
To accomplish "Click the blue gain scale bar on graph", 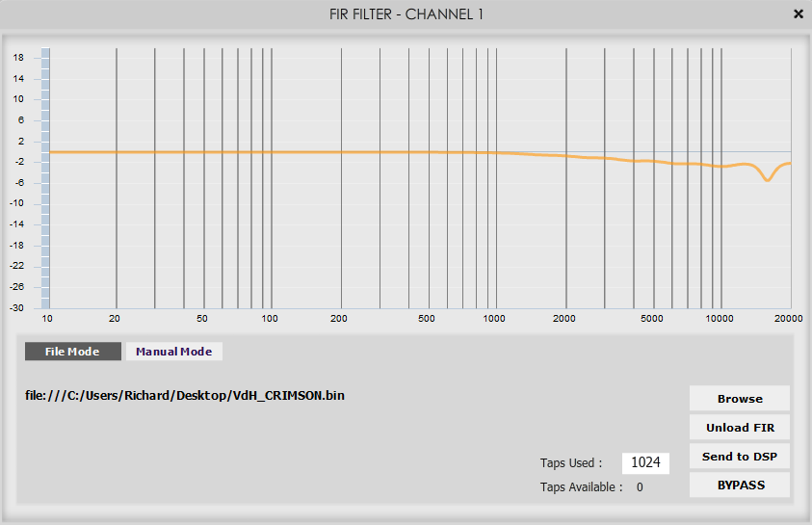I will coord(45,178).
